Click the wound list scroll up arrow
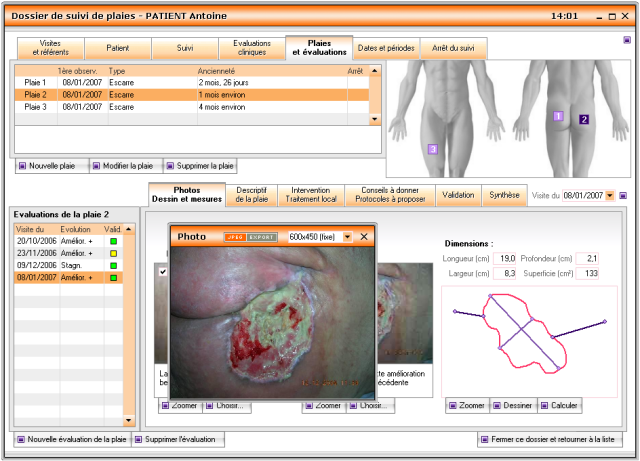This screenshot has width=640, height=461. tap(375, 71)
